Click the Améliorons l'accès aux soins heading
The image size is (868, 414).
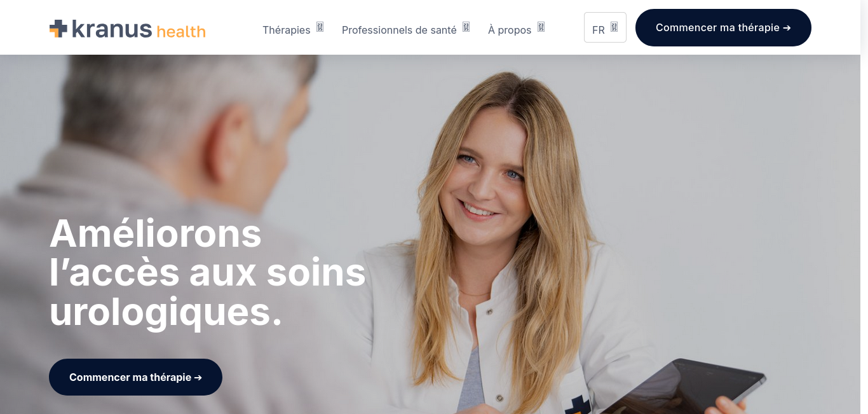click(207, 272)
